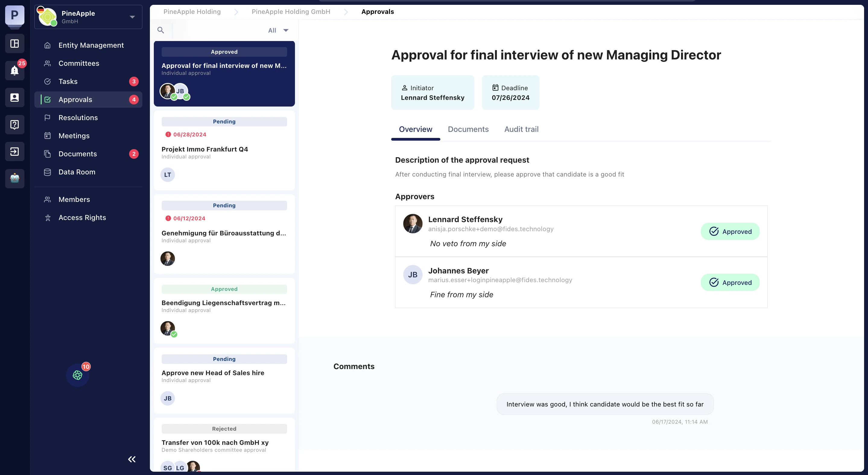This screenshot has height=475, width=868.
Task: Click Johannes Beyer's JB avatar
Action: pos(412,275)
